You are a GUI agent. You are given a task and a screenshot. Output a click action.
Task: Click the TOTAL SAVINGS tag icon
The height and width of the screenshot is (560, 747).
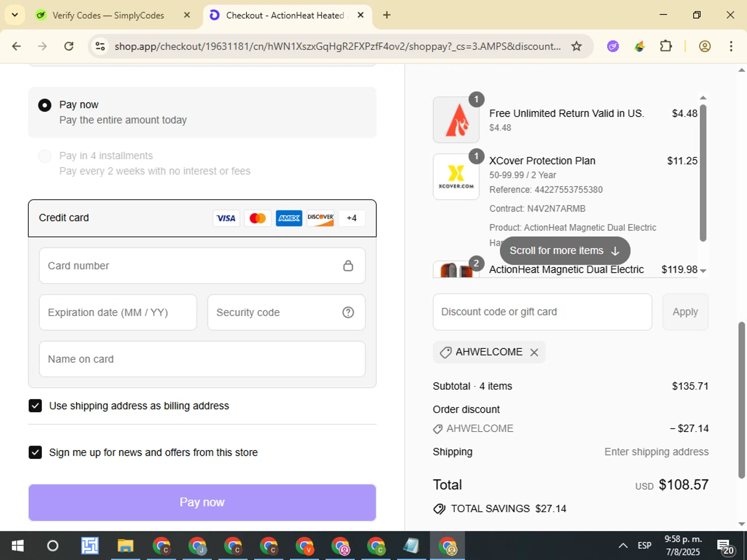pos(439,509)
